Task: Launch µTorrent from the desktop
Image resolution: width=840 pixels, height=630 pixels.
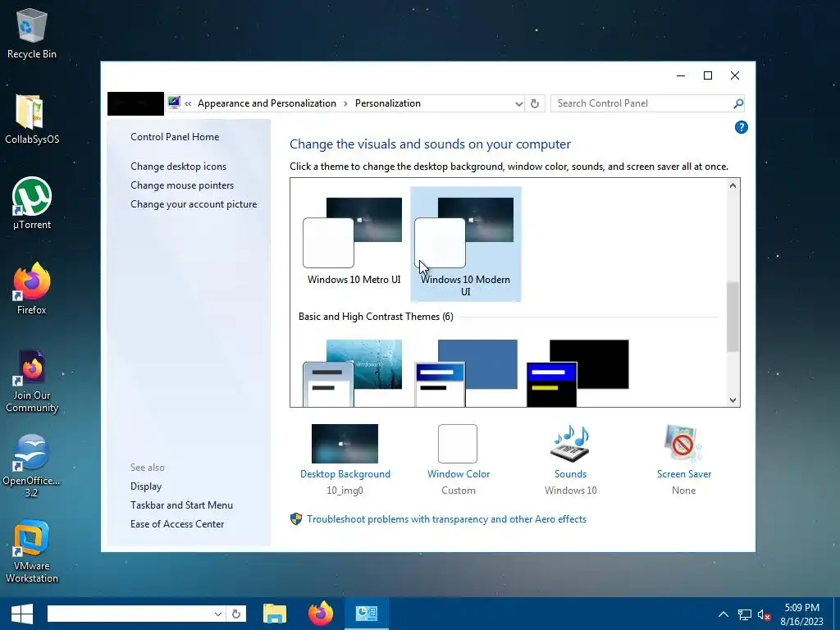Action: [x=32, y=203]
